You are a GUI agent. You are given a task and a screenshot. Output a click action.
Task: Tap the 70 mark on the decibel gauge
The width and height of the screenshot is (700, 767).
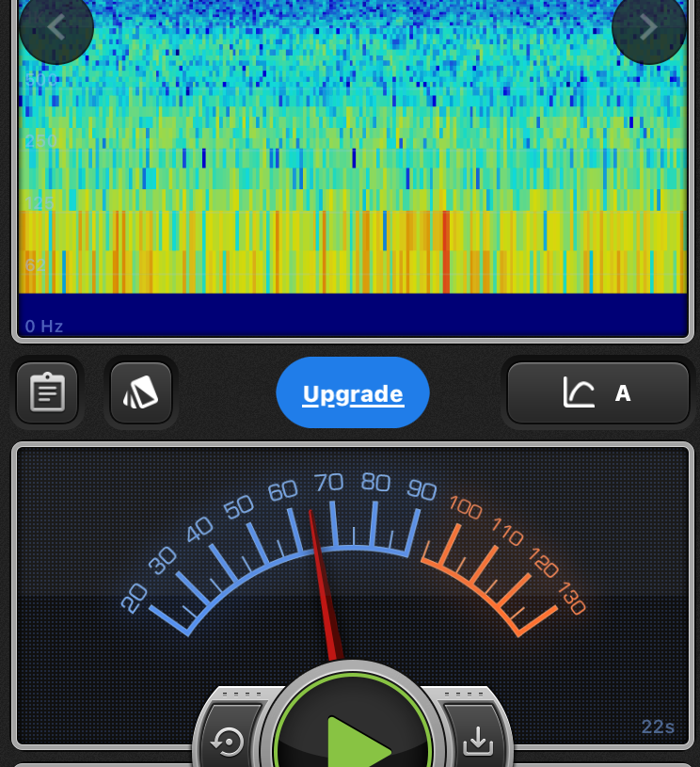[328, 483]
